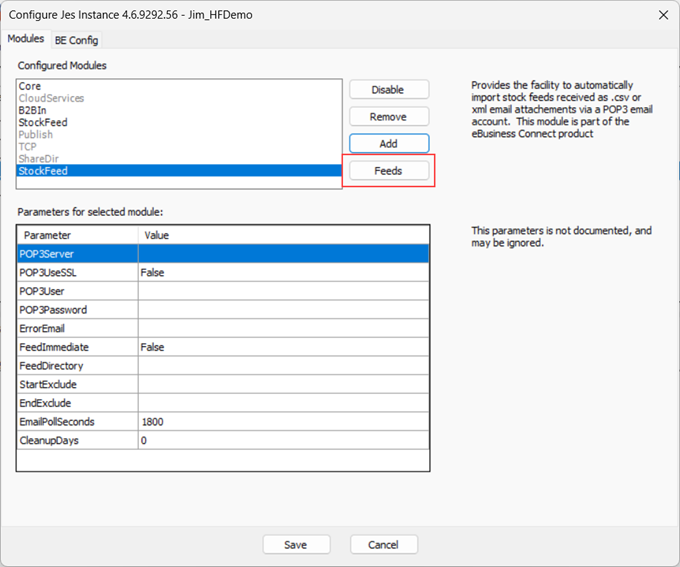680x567 pixels.
Task: Select Core in Configured Modules list
Action: click(30, 87)
